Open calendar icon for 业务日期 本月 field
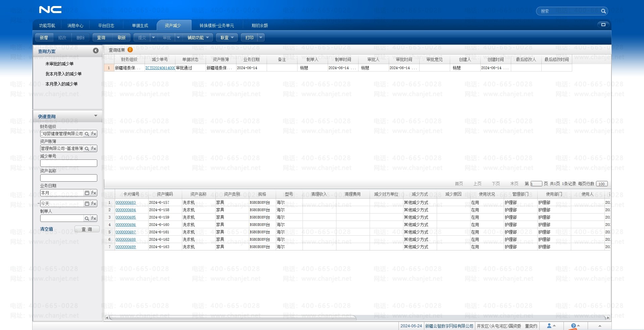This screenshot has width=644, height=330. [87, 193]
